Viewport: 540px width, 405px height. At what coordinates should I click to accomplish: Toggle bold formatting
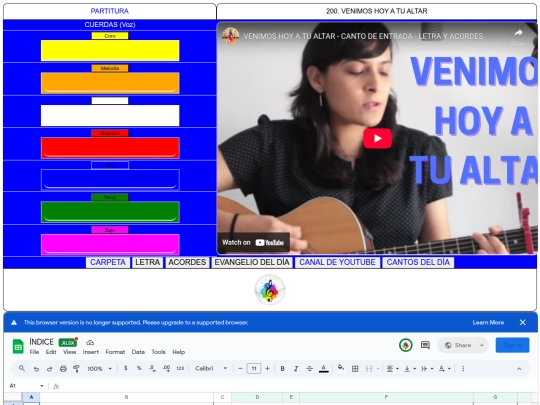click(x=282, y=368)
